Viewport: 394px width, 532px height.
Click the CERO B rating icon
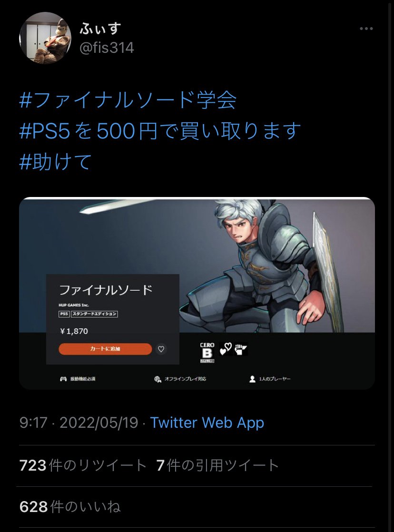point(207,352)
